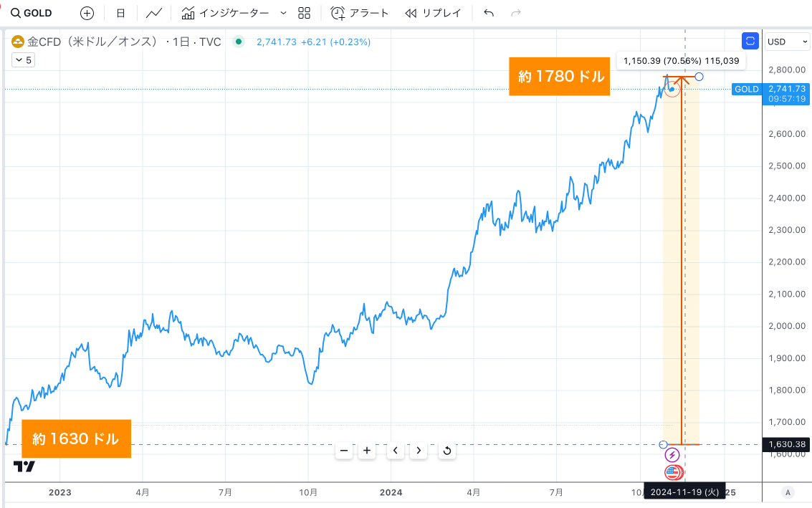
Task: Open the chart layout grid icon
Action: [x=303, y=12]
